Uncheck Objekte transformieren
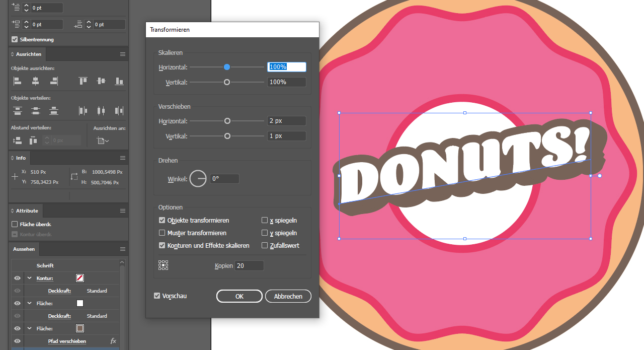Viewport: 644px width, 350px height. pyautogui.click(x=162, y=220)
